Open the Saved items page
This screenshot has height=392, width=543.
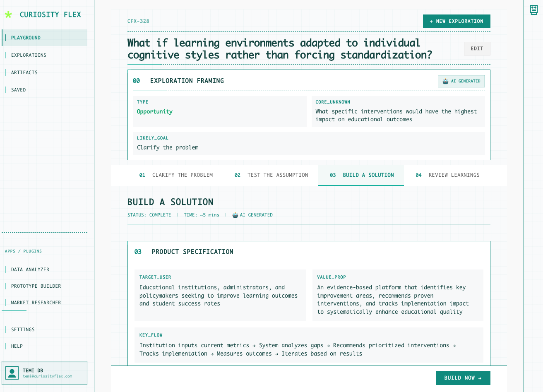(18, 90)
